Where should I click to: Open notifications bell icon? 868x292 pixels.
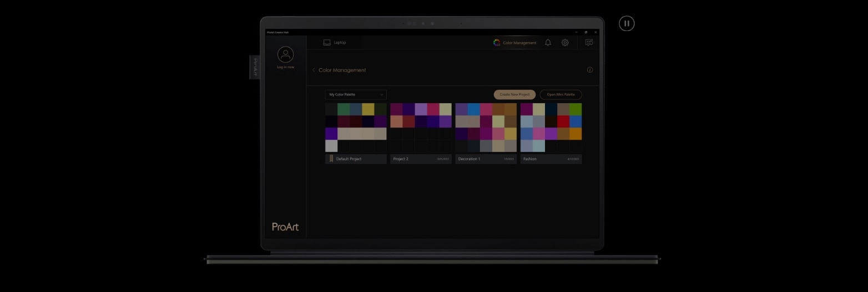pos(548,43)
